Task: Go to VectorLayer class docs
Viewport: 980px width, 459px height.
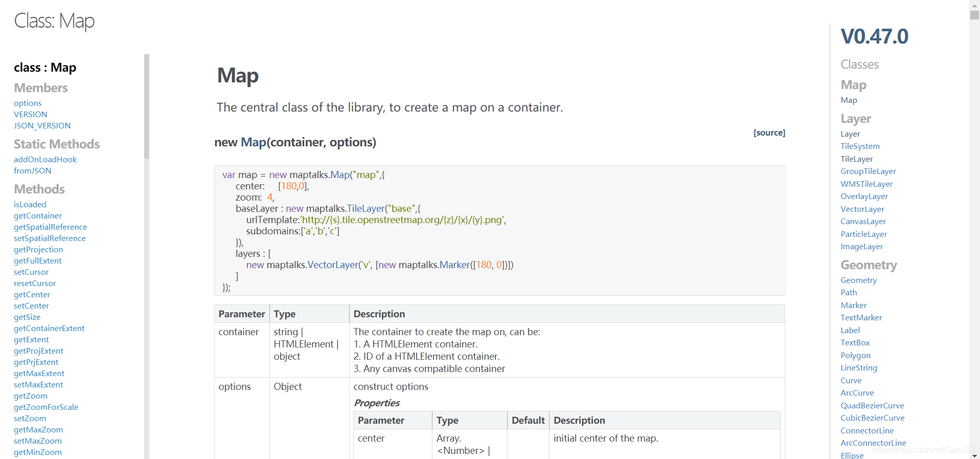Action: 862,209
